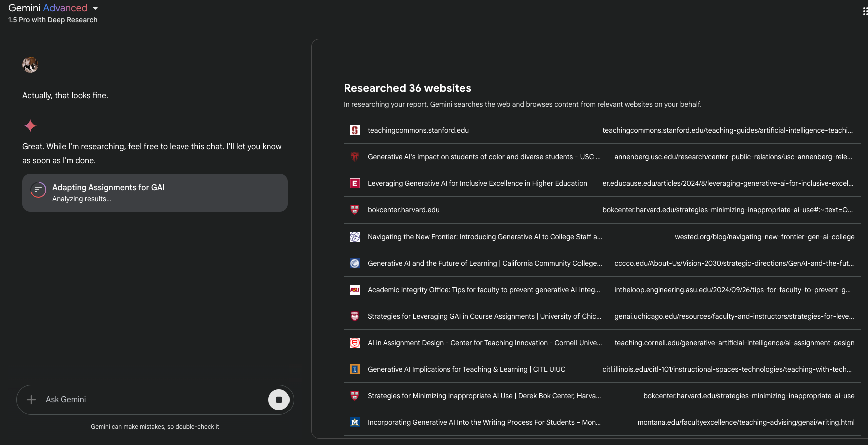Image resolution: width=868 pixels, height=445 pixels.
Task: Open Navigating the New Frontier article
Action: click(485, 237)
